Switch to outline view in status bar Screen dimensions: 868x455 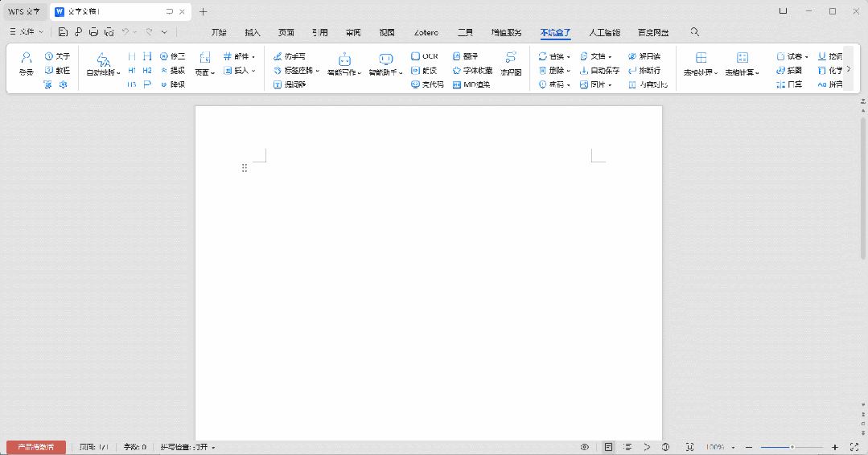627,447
